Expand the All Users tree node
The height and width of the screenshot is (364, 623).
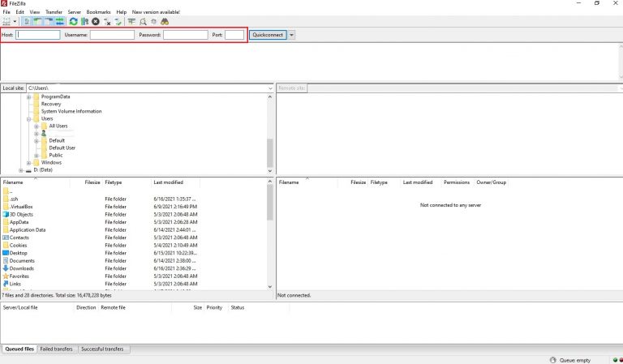coord(37,126)
